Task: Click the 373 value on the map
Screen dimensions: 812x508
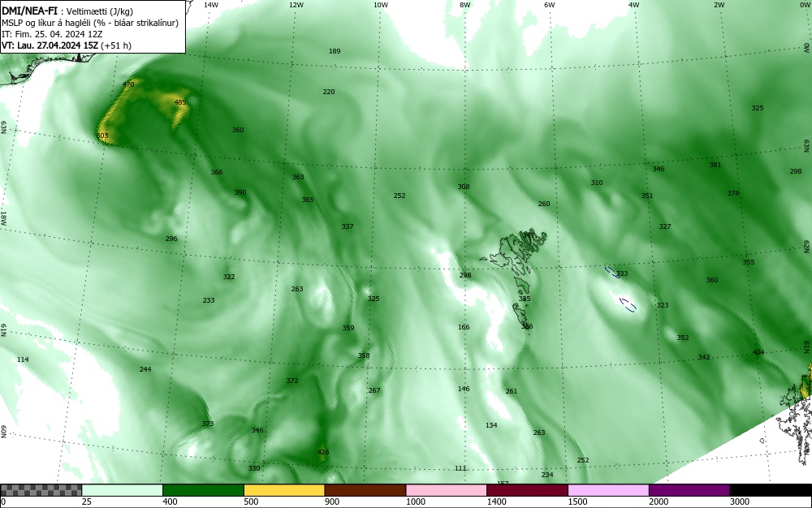Action: pos(208,424)
